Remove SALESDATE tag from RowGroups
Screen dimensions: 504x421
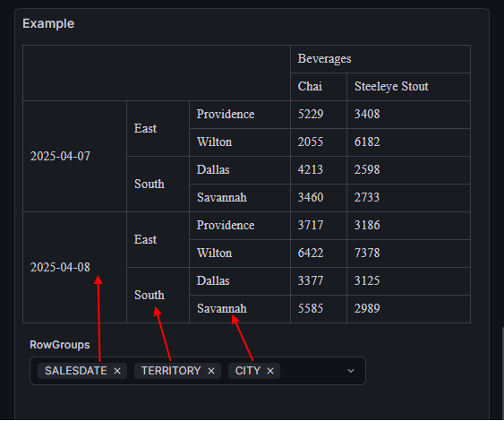(117, 371)
